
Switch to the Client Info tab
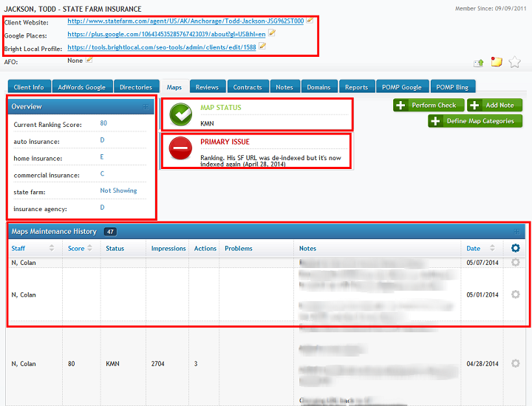29,87
